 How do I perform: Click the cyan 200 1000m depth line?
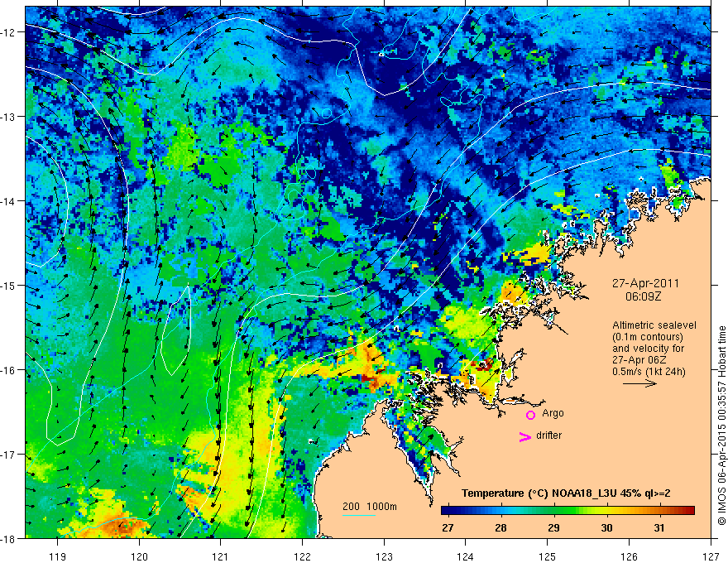(x=359, y=515)
